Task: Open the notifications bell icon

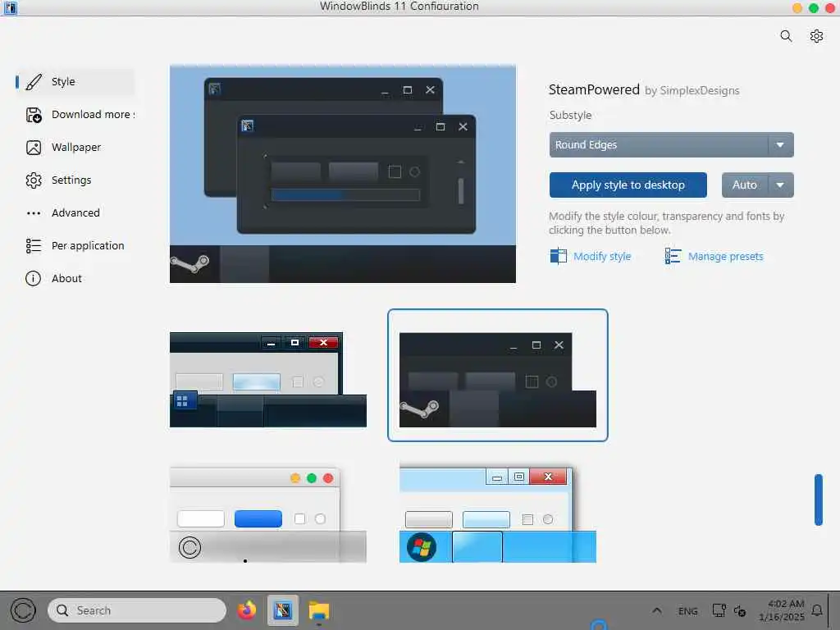Action: [x=817, y=610]
